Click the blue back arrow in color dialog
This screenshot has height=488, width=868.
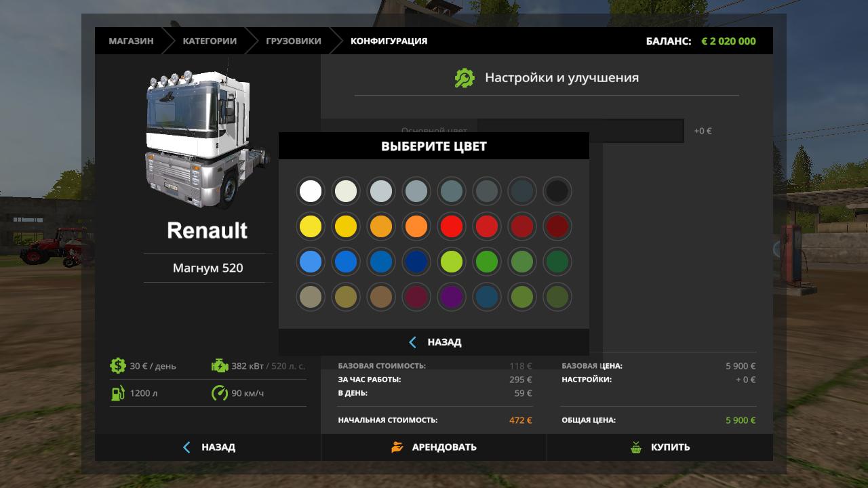tap(412, 342)
